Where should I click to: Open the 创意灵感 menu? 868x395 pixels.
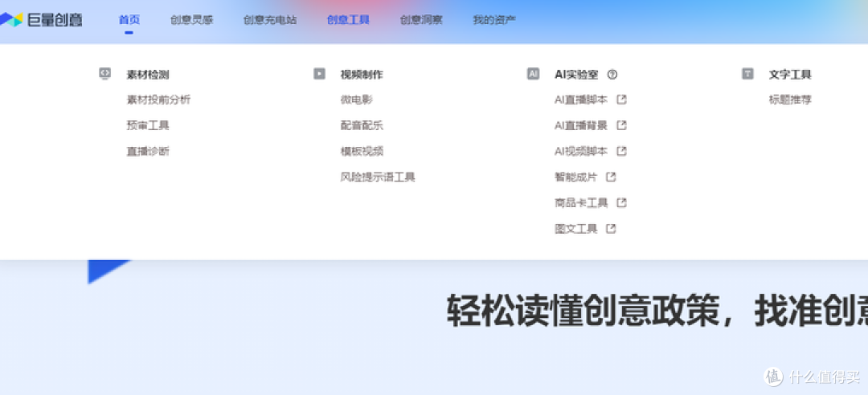click(x=191, y=20)
